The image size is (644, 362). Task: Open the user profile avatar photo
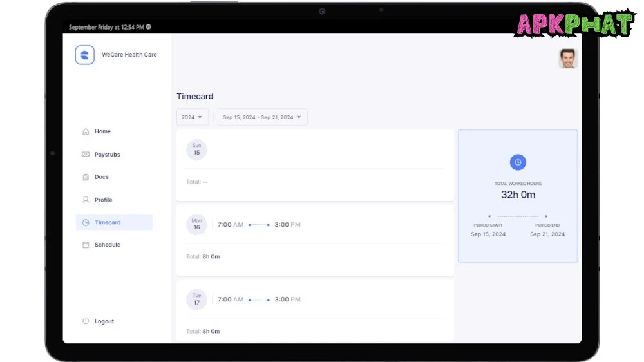567,59
